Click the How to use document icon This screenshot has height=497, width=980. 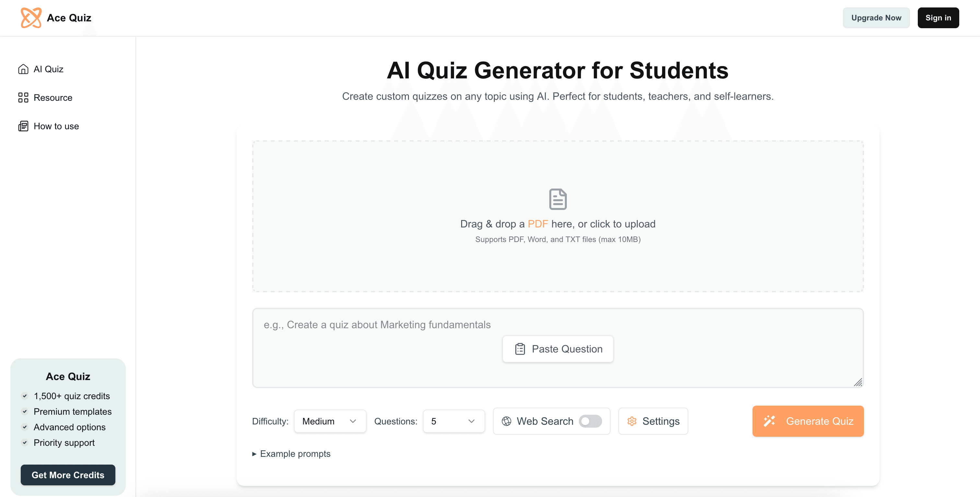click(x=23, y=126)
